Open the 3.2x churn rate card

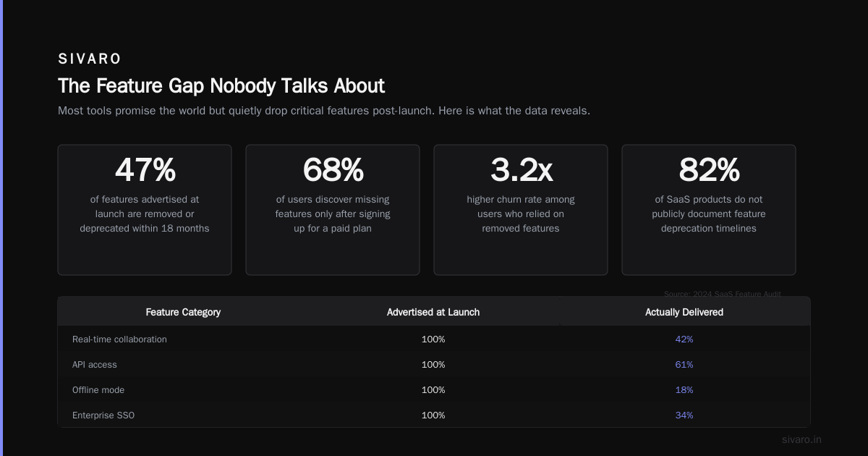[x=521, y=210]
